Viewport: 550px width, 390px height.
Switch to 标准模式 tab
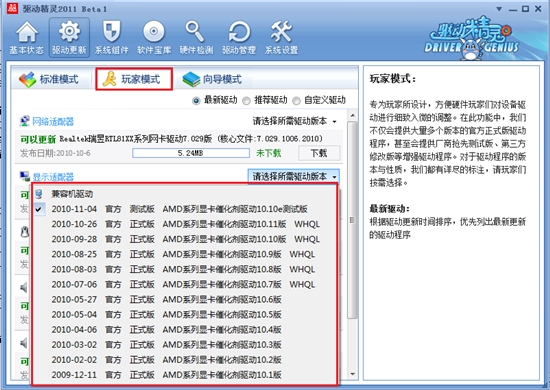pyautogui.click(x=49, y=79)
